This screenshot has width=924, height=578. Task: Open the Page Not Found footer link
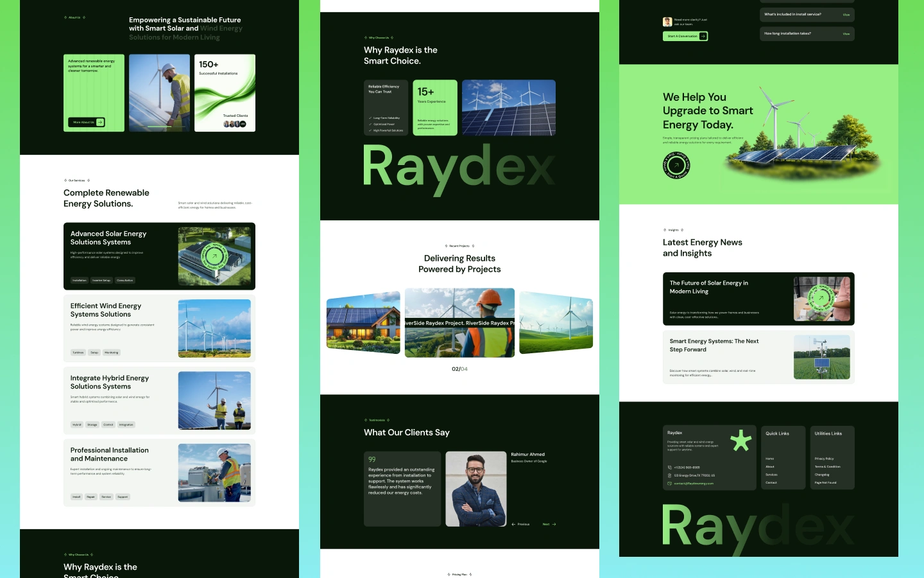tap(826, 482)
